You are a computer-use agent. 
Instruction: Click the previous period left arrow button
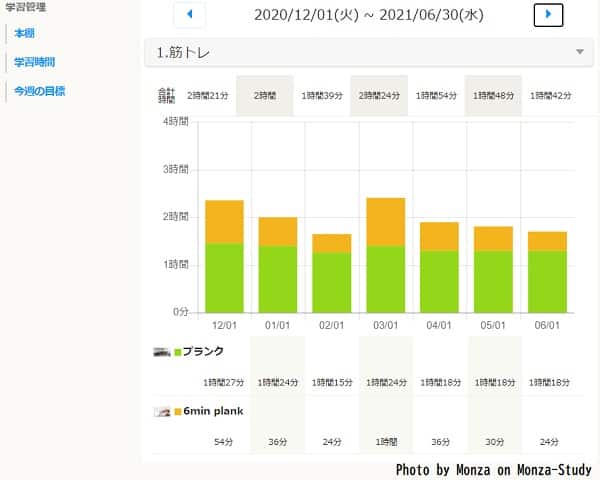point(189,15)
